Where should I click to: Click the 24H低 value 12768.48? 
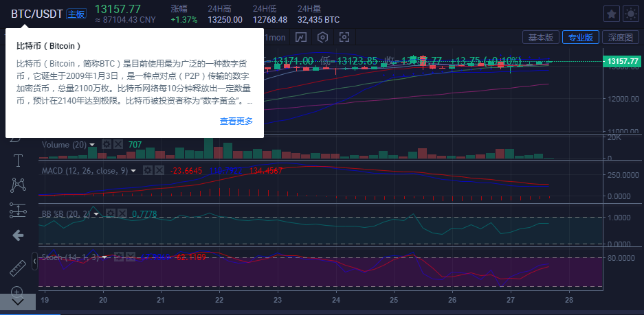tap(270, 20)
